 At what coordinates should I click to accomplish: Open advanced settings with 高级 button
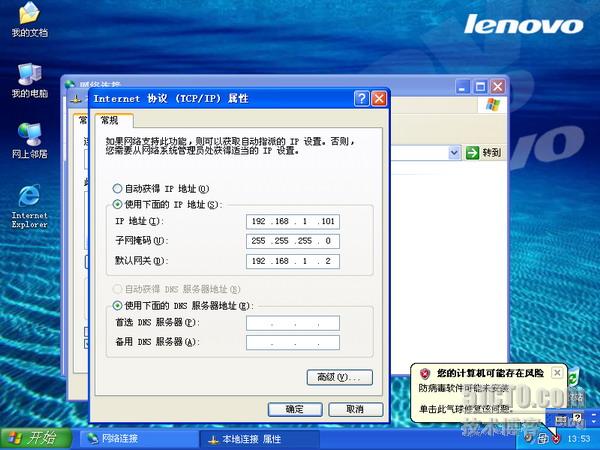(x=339, y=377)
